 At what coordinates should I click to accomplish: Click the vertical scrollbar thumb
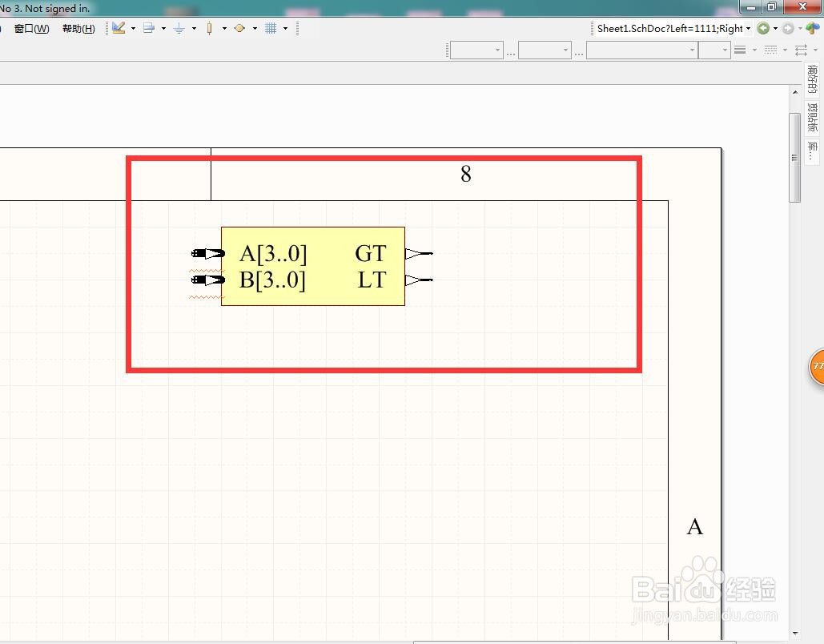coord(795,157)
